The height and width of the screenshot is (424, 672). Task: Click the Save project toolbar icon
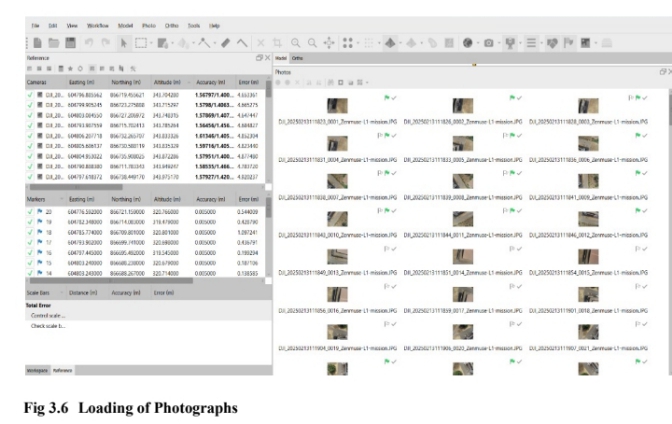[x=70, y=44]
